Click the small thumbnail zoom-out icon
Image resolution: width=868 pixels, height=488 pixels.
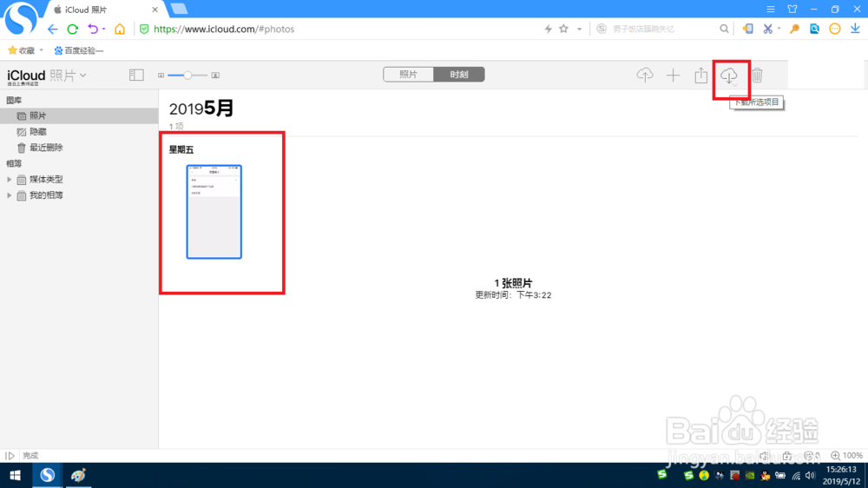coord(161,76)
